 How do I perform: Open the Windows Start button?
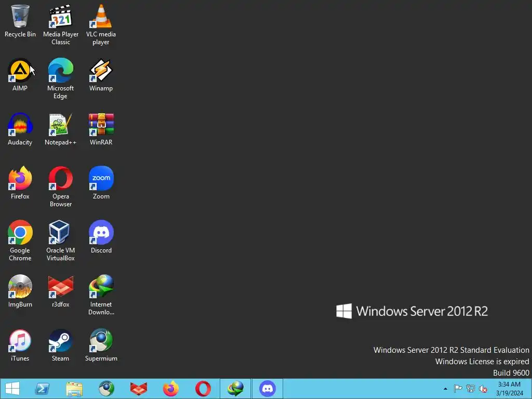click(x=12, y=389)
